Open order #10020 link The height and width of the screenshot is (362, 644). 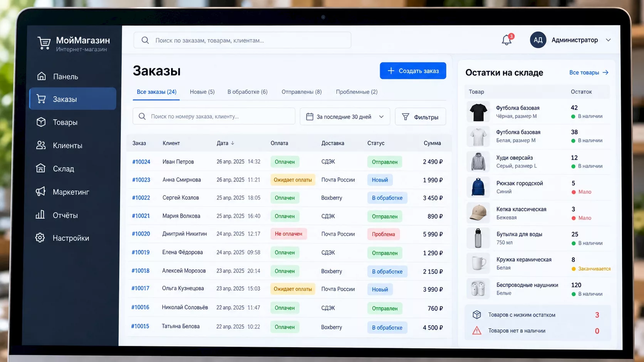point(141,234)
